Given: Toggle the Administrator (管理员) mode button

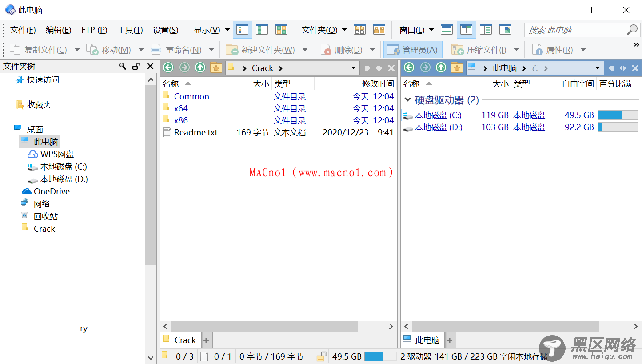Looking at the screenshot, I should click(413, 50).
